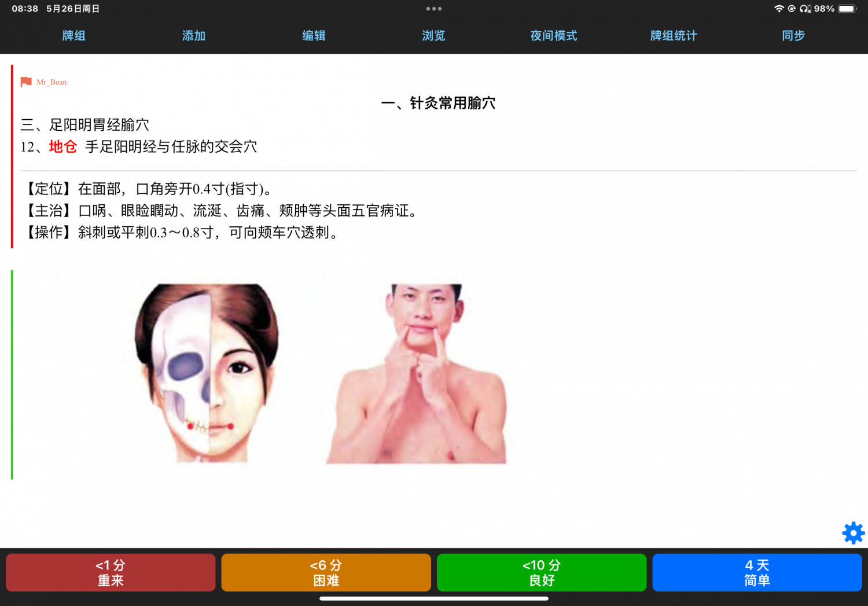Viewport: 868px width, 606px height.
Task: Rate card as 简单 (4 天)
Action: click(757, 572)
